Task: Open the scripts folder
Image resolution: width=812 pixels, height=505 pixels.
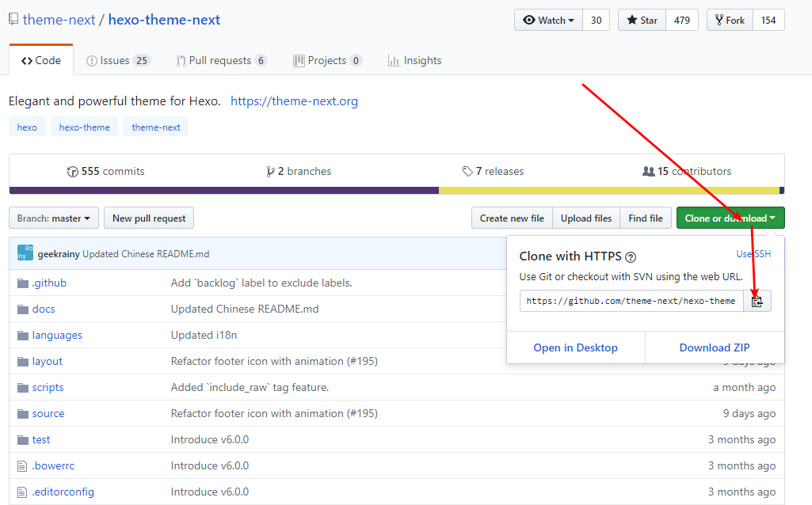Action: (48, 388)
